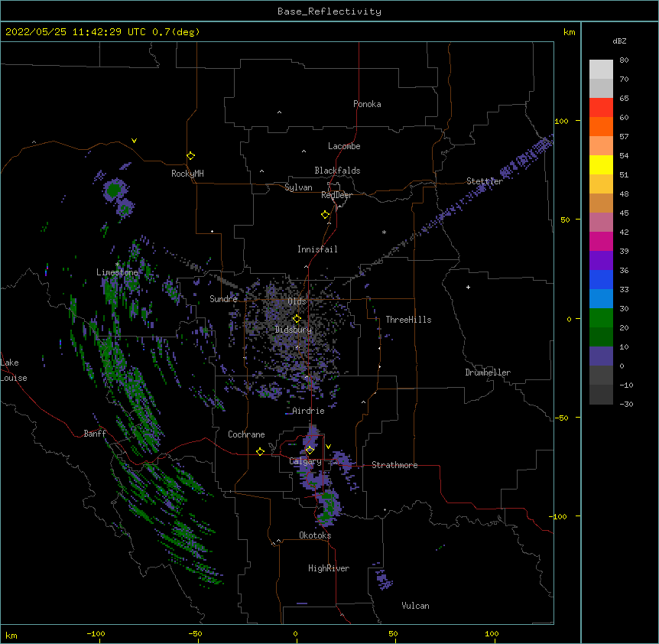Click the ThreeHills label

[x=408, y=320]
